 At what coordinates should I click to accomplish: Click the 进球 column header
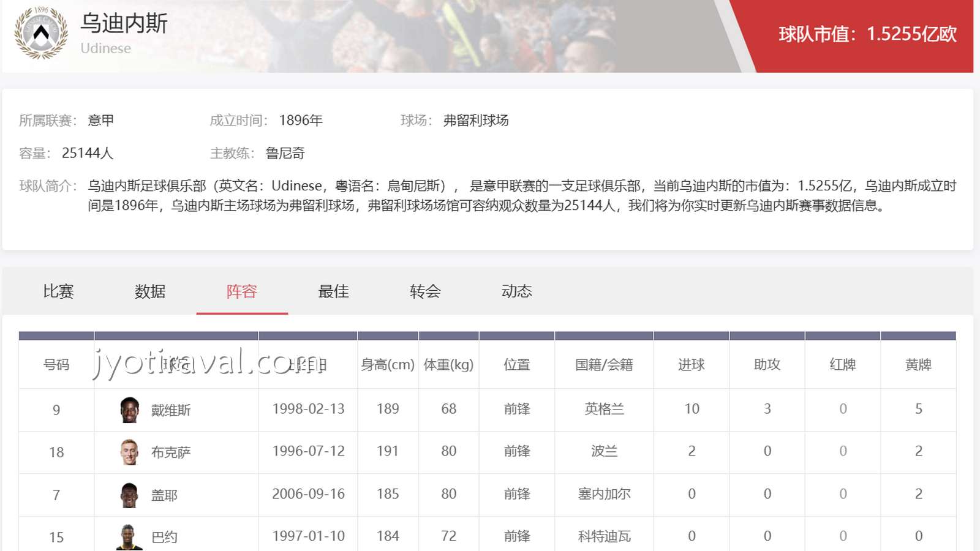click(x=692, y=365)
